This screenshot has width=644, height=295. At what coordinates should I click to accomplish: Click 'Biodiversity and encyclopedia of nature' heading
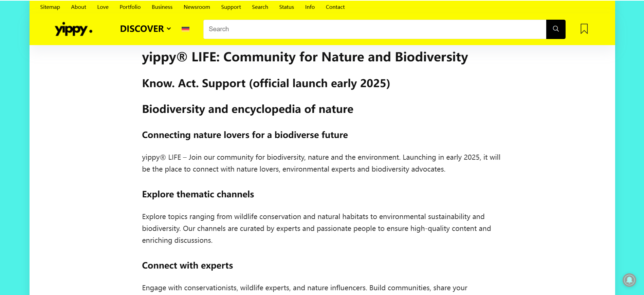(247, 109)
